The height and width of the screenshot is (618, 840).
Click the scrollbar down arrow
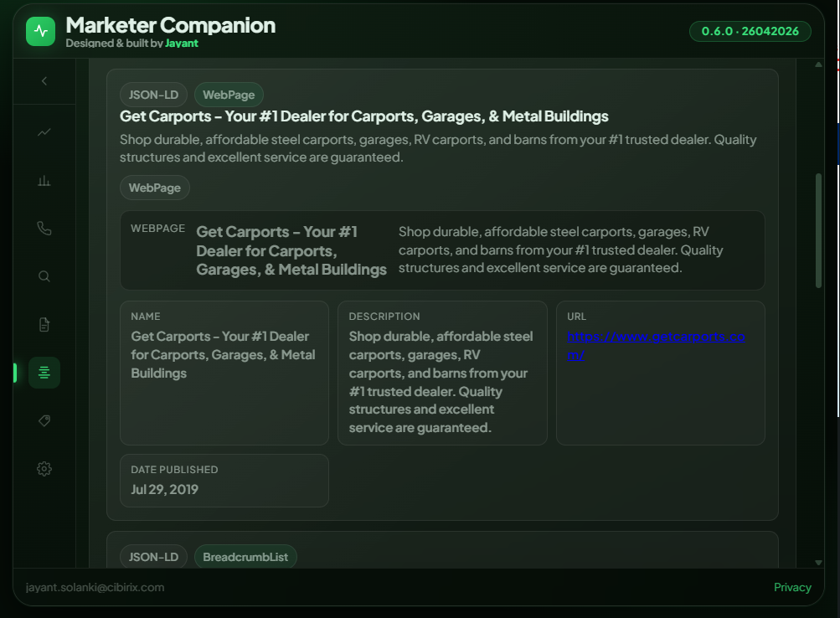[818, 562]
